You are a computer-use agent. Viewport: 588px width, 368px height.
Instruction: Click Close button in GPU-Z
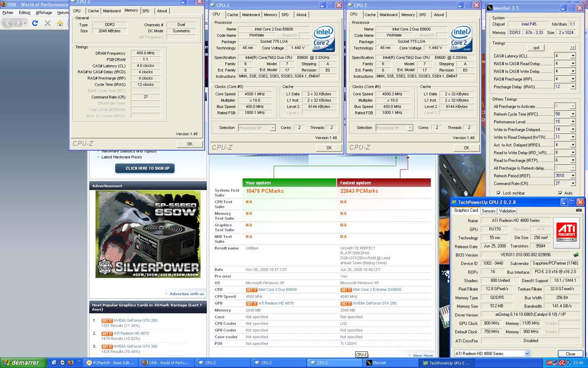(x=570, y=354)
